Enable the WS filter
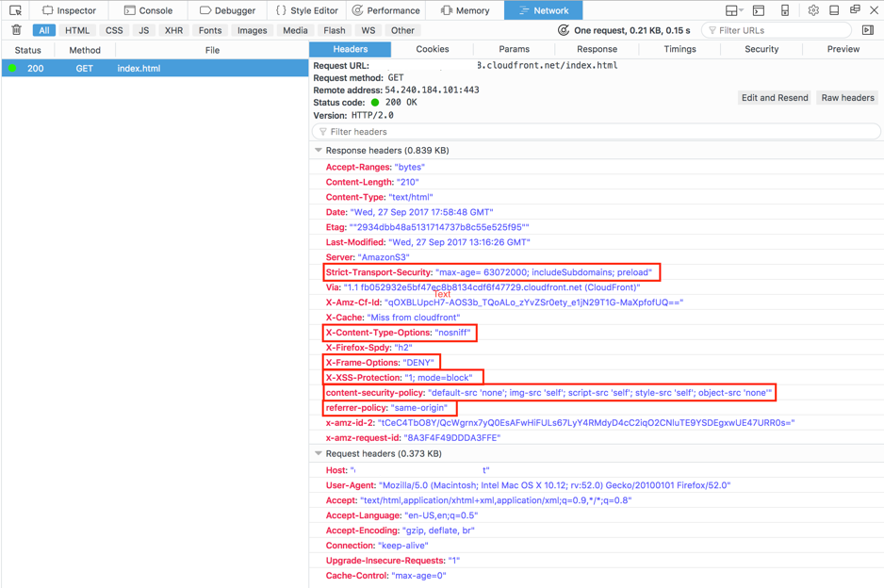Image resolution: width=884 pixels, height=588 pixels. pyautogui.click(x=368, y=29)
